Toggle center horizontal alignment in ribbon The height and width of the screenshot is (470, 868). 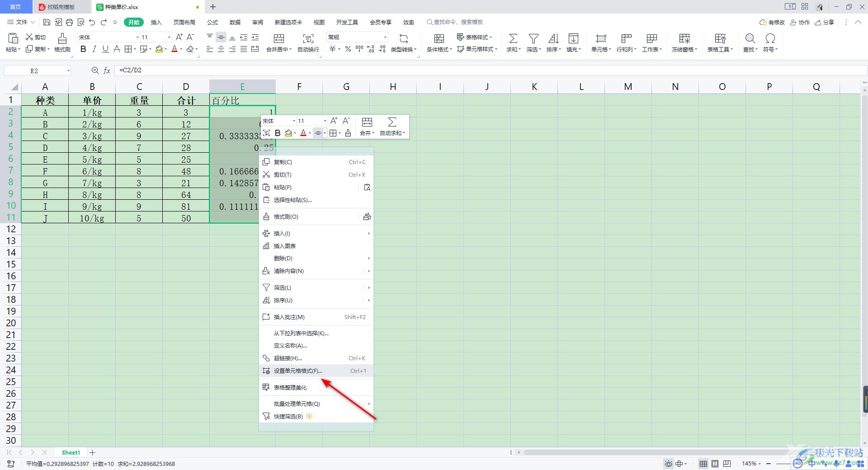[221, 49]
